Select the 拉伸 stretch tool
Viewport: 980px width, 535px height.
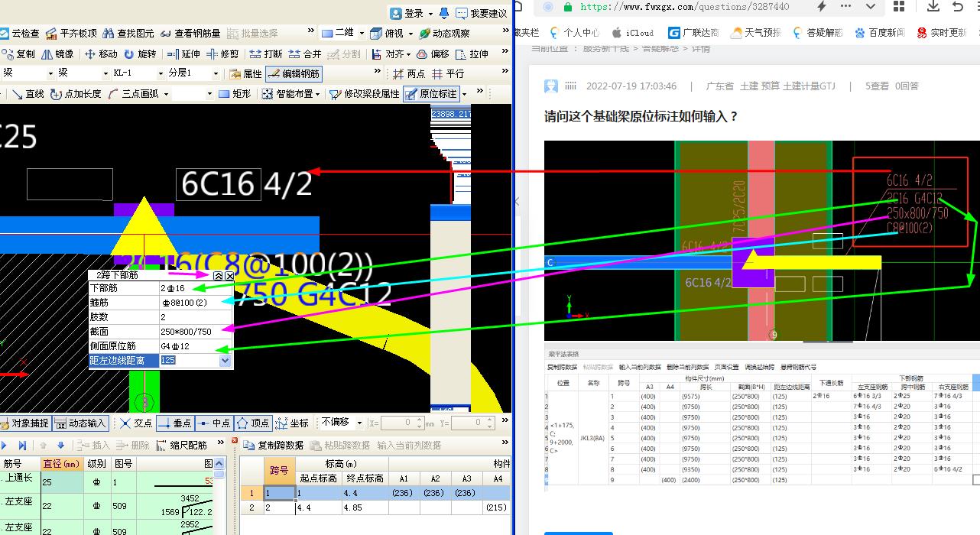(472, 54)
